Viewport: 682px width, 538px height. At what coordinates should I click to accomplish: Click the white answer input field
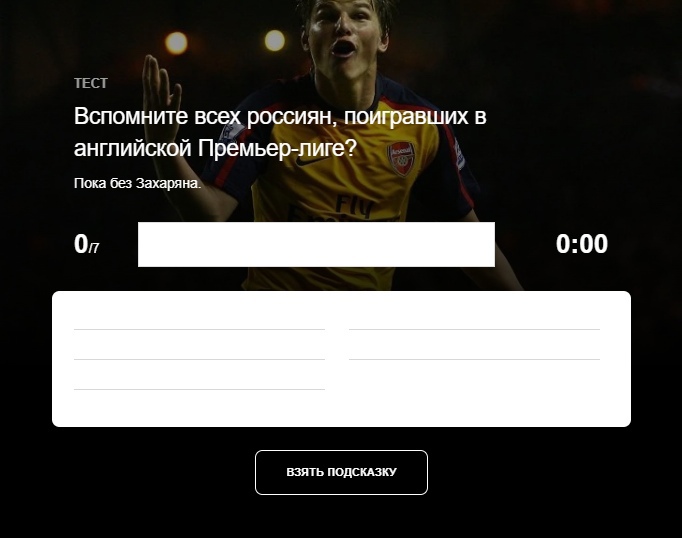[316, 244]
